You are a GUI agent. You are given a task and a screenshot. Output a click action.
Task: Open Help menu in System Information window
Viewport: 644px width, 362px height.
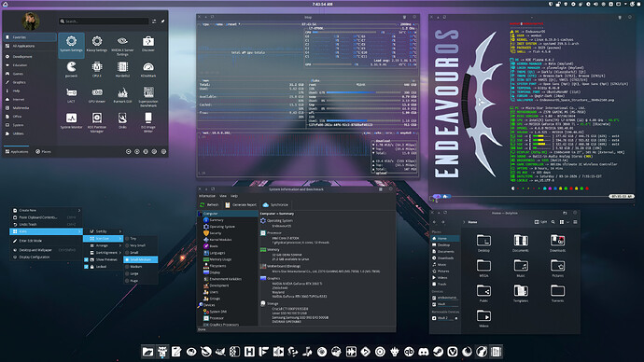234,196
